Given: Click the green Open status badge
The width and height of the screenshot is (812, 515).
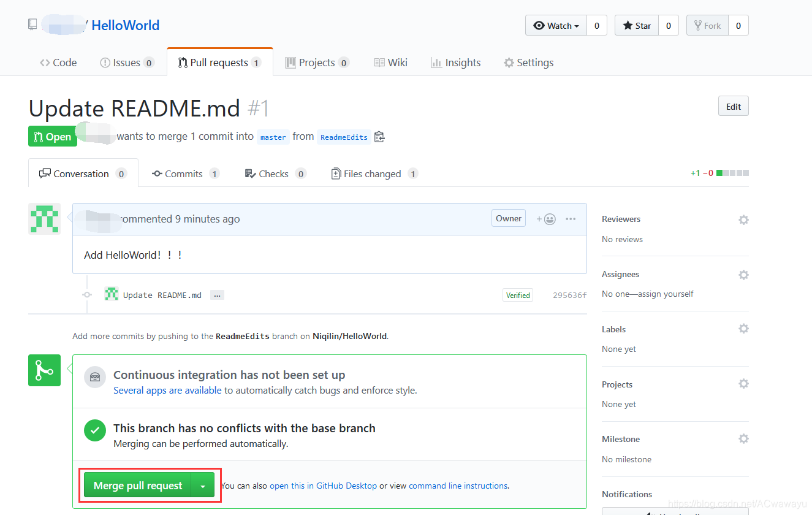Looking at the screenshot, I should click(53, 136).
